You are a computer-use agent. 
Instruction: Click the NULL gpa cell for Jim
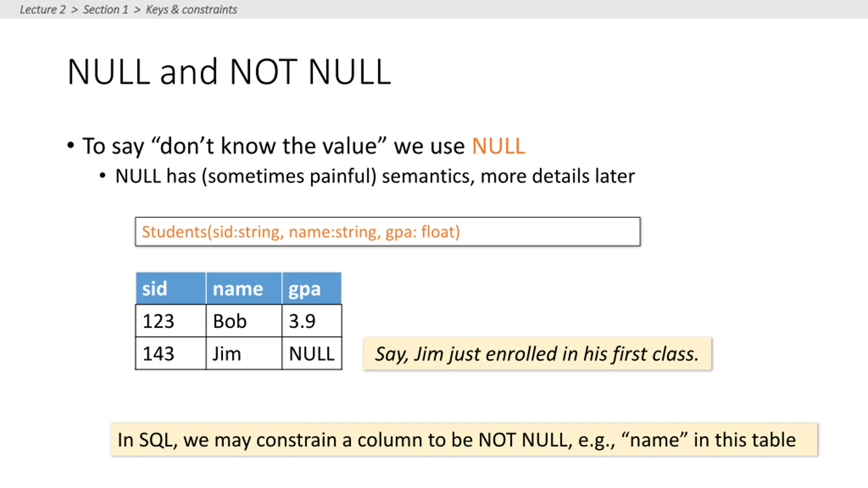(x=312, y=353)
